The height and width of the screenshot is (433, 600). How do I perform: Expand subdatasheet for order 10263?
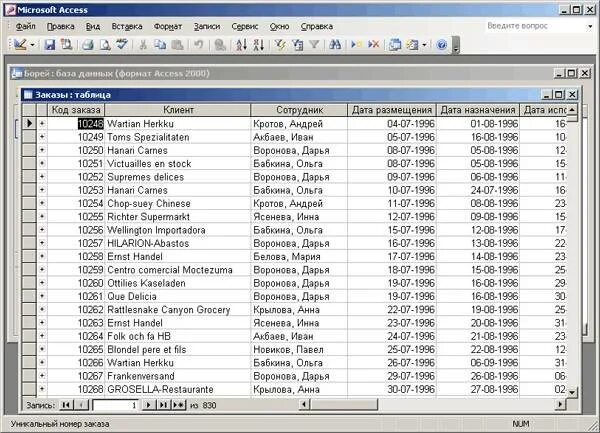pos(42,323)
